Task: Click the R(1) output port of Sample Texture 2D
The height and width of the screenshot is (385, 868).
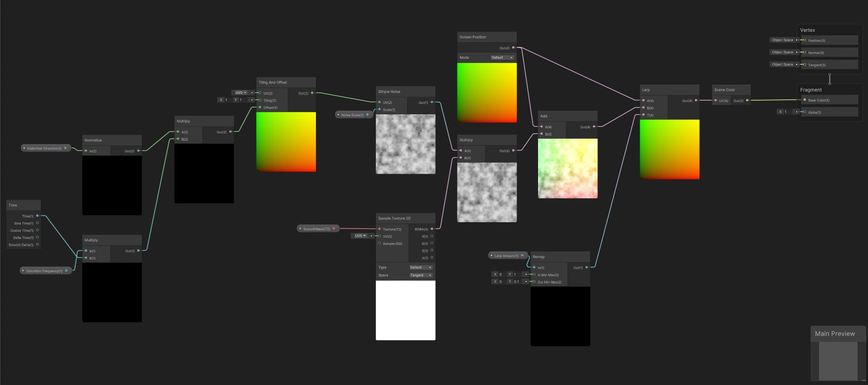Action: click(x=432, y=236)
